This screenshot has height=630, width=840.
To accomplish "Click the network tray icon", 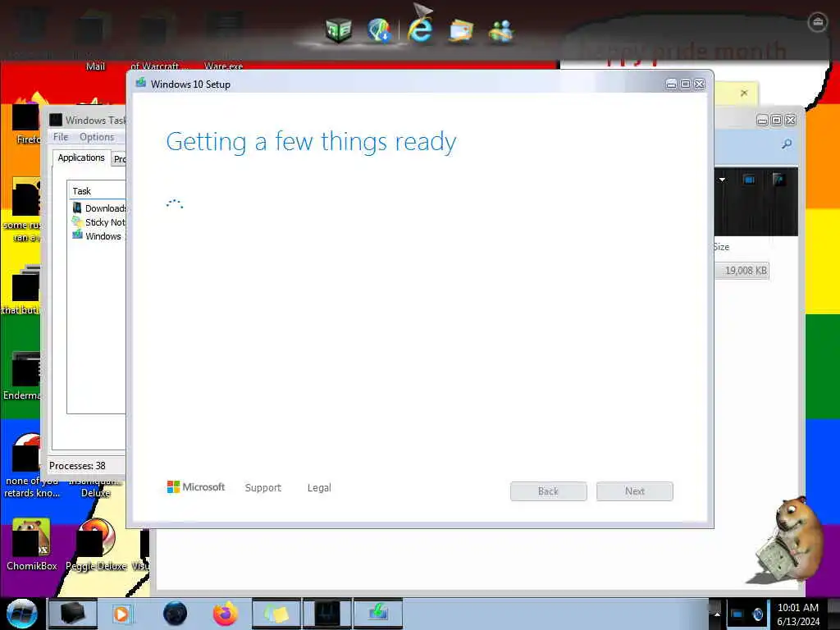I will (737, 614).
